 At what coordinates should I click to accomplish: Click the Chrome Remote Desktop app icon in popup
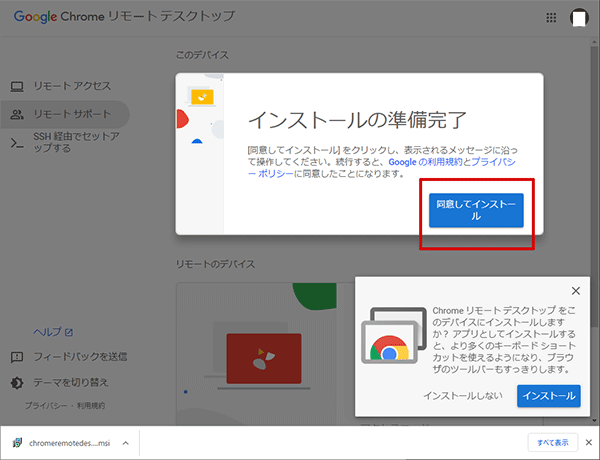[x=394, y=335]
